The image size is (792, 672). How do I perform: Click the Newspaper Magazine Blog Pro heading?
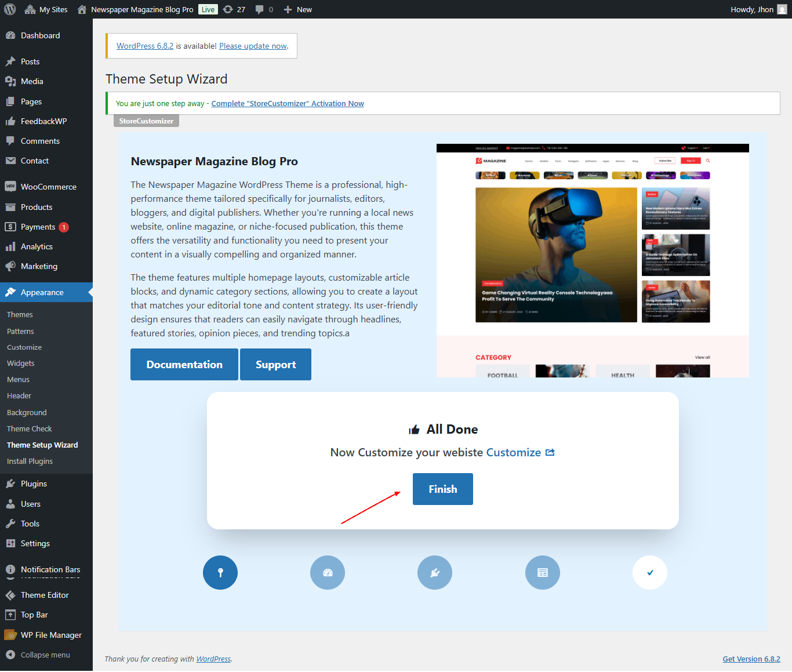[x=215, y=161]
